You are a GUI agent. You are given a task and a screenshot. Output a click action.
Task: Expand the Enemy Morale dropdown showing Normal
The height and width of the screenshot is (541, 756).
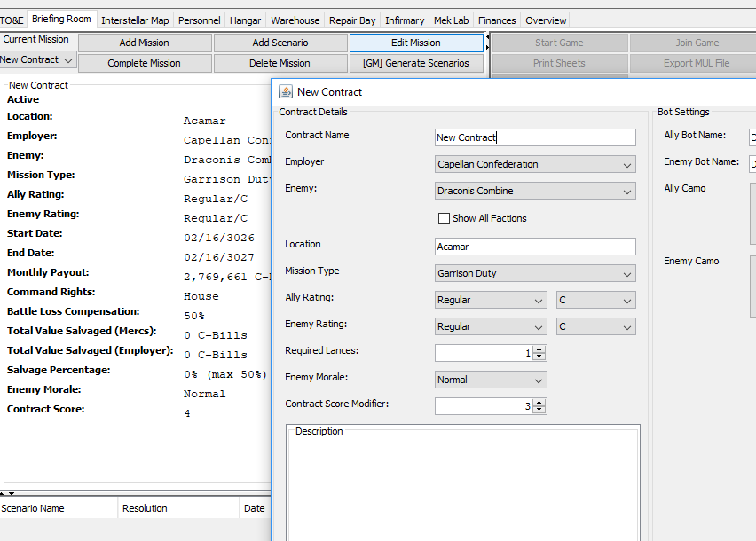pos(491,380)
